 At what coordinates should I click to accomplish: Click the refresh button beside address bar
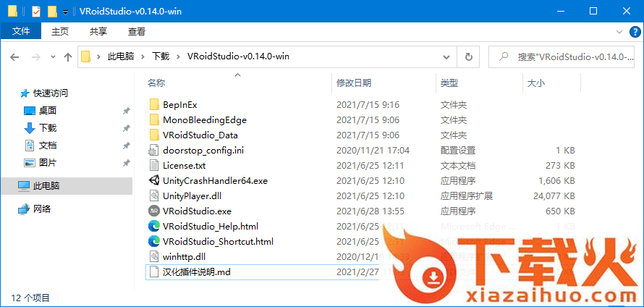point(469,56)
